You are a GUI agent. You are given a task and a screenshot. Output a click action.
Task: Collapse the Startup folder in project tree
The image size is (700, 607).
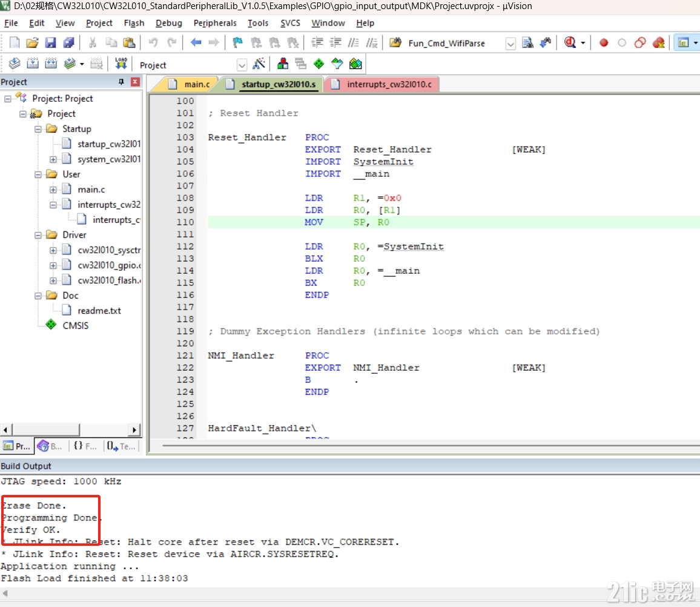(38, 129)
